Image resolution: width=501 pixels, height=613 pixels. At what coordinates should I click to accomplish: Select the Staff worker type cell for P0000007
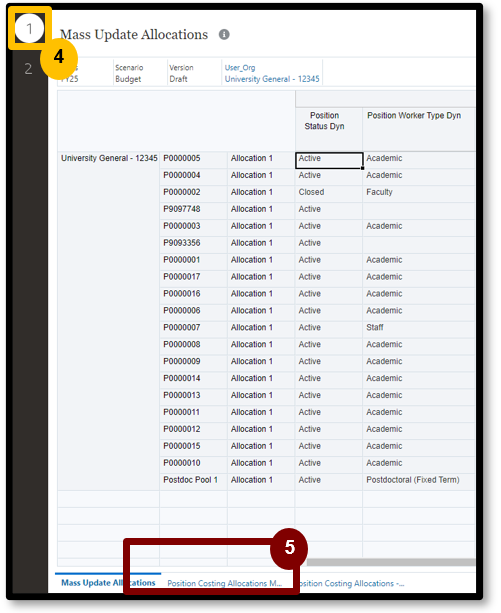point(419,328)
